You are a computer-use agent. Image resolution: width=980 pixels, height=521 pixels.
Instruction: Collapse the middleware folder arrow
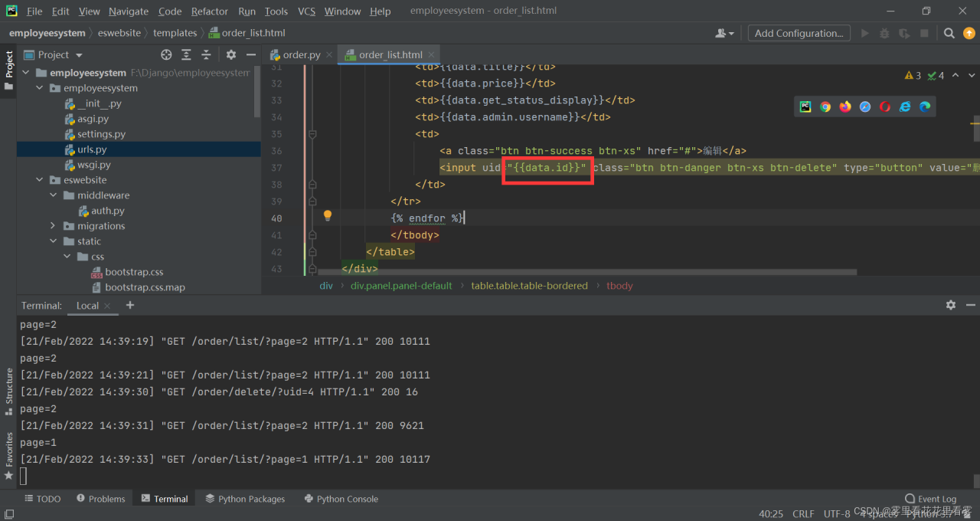click(x=54, y=195)
